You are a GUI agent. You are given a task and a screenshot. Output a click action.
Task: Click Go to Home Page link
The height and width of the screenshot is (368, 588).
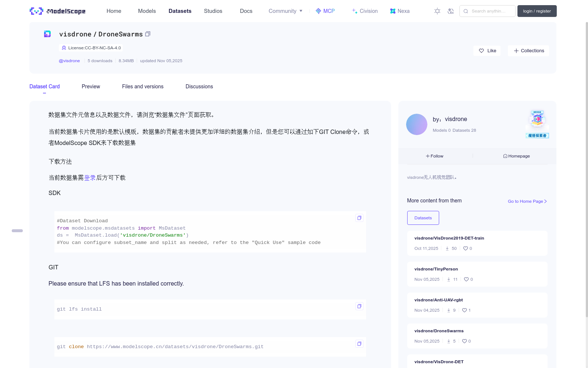(527, 201)
